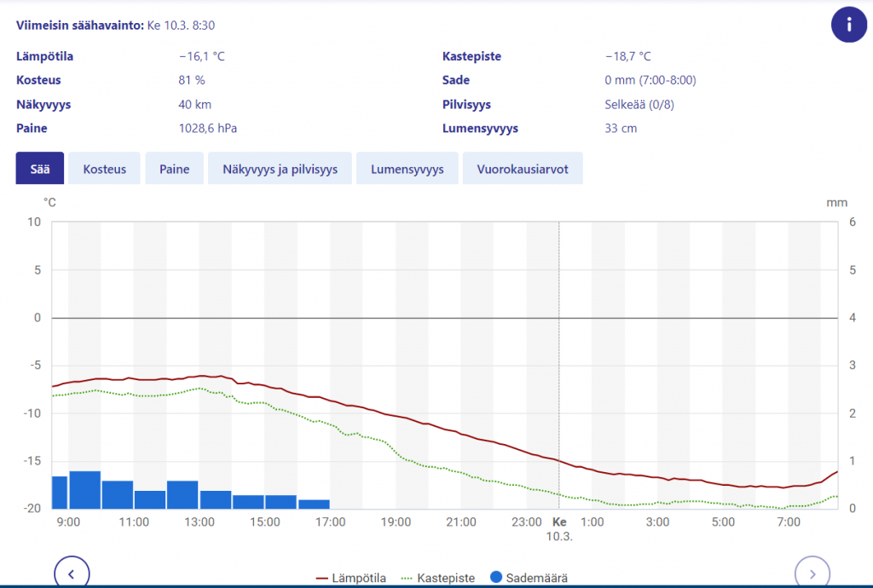The image size is (873, 588).
Task: Select the active Sää tab
Action: 39,169
